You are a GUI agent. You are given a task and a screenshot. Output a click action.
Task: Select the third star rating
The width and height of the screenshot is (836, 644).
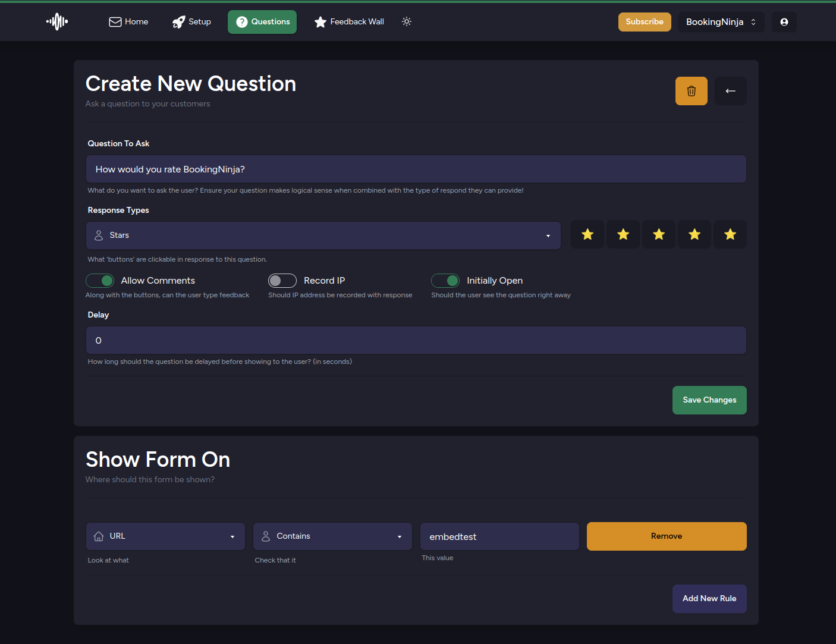(x=659, y=234)
